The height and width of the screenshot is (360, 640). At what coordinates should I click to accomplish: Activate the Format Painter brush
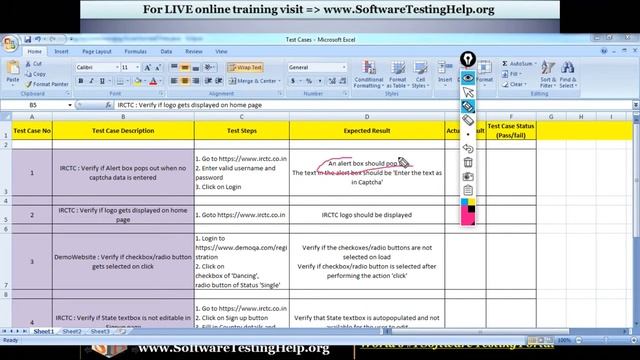47,84
